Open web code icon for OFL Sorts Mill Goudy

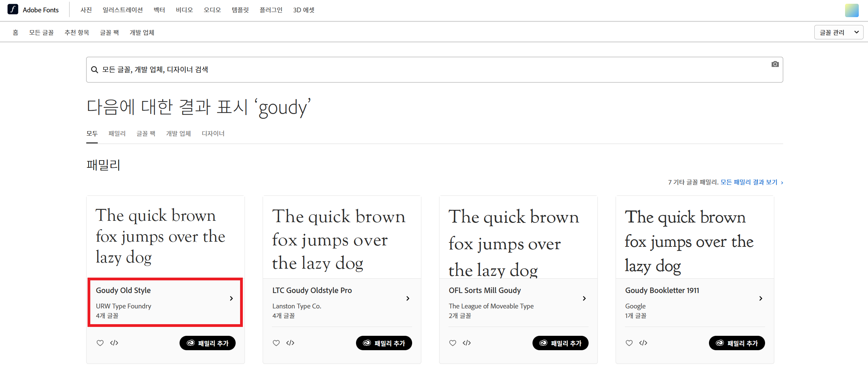[x=467, y=343]
